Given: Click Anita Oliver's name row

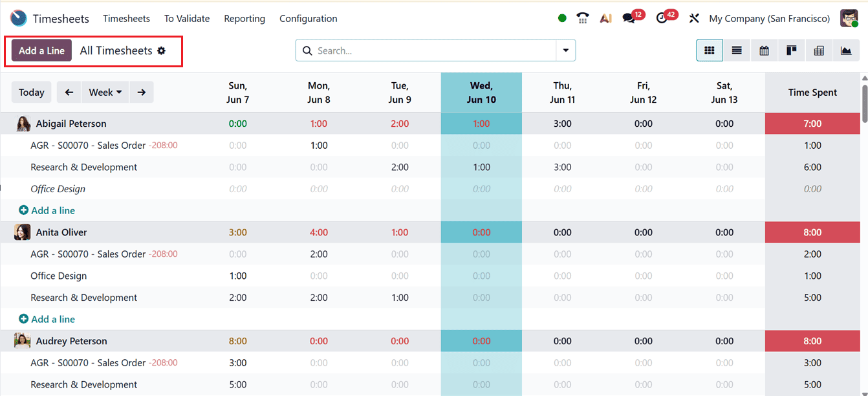Looking at the screenshot, I should click(430, 232).
